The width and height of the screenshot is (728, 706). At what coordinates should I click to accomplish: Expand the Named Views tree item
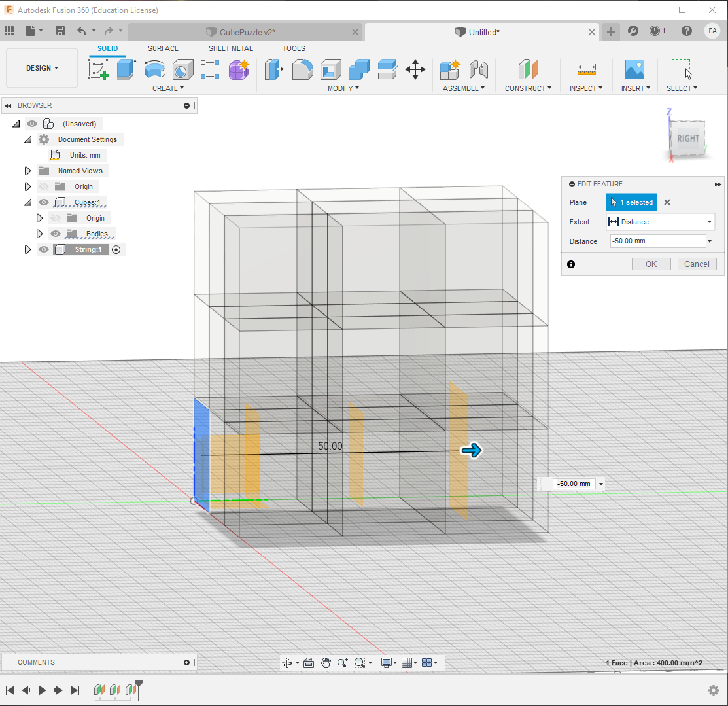click(27, 171)
